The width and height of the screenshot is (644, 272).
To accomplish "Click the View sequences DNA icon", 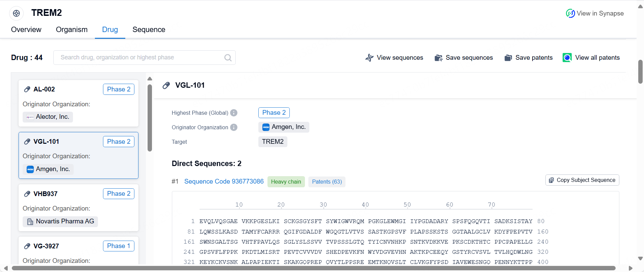I will tap(369, 58).
